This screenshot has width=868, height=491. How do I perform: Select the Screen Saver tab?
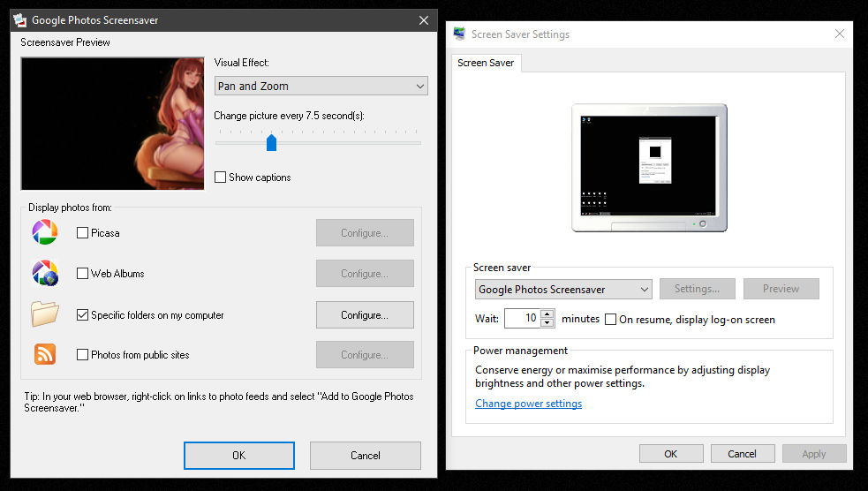tap(486, 63)
